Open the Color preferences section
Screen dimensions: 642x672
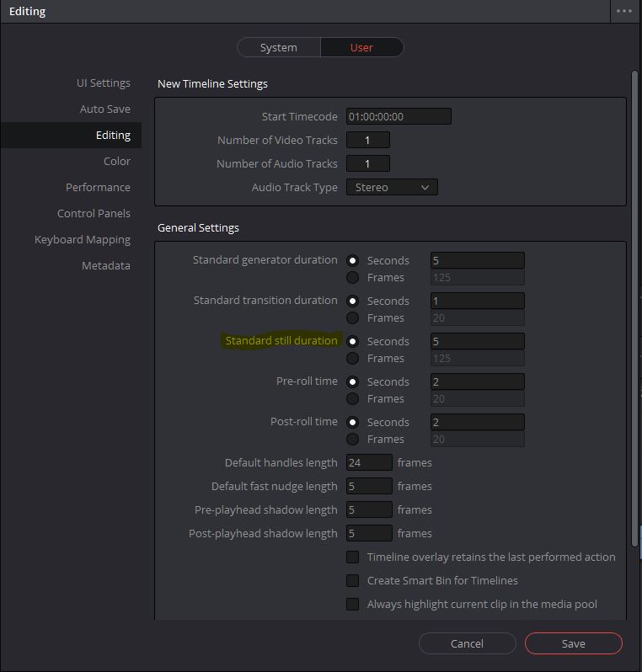[x=116, y=161]
